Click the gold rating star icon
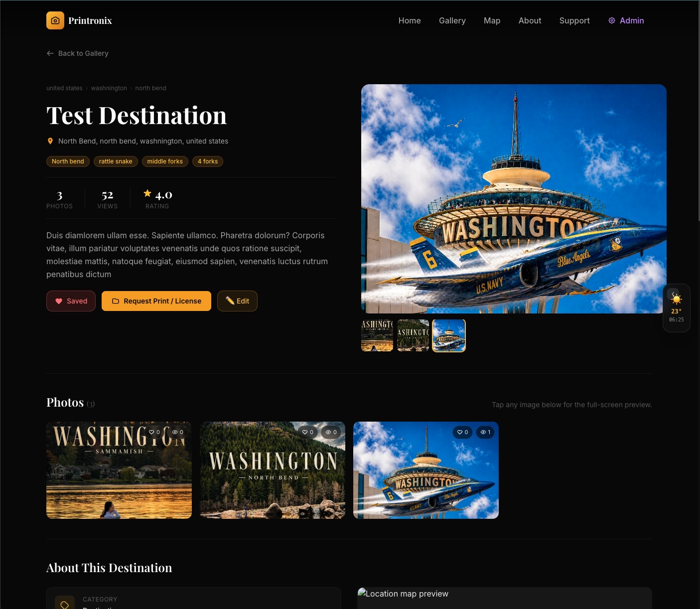The image size is (700, 609). [147, 193]
